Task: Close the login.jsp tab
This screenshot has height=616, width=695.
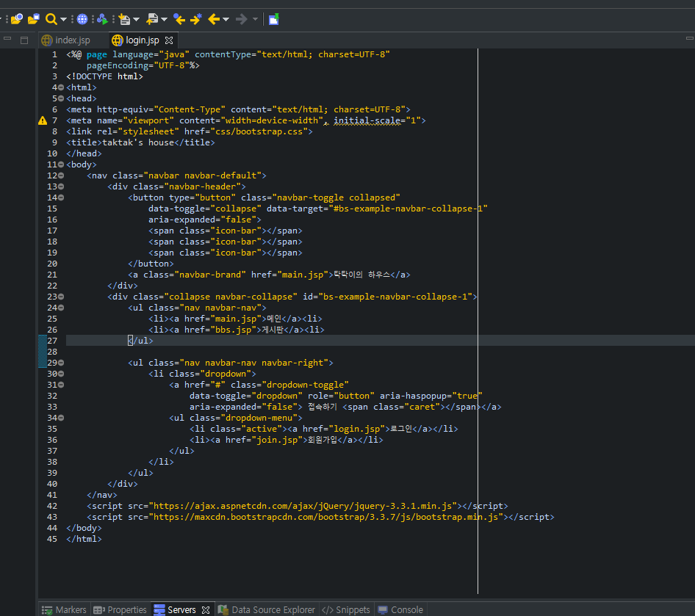Action: (x=169, y=40)
